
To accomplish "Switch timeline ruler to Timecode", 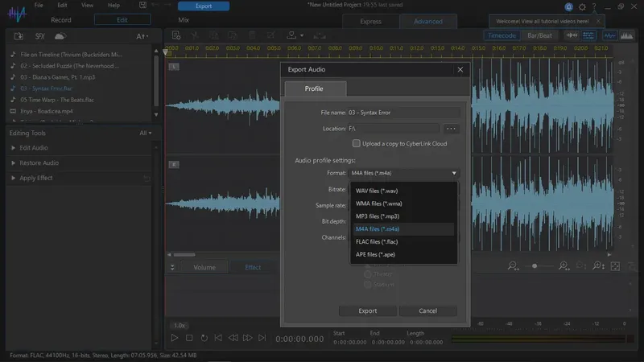I will click(502, 35).
